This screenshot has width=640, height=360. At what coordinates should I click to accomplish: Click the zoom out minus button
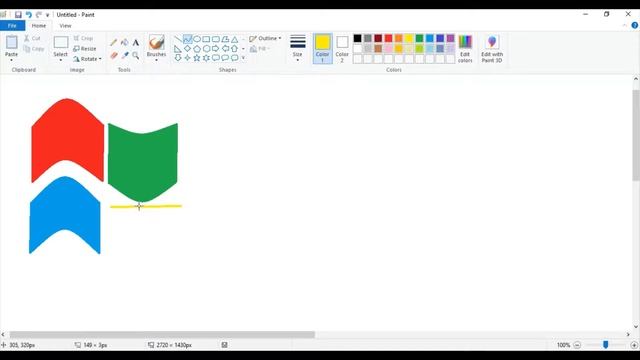tap(577, 345)
